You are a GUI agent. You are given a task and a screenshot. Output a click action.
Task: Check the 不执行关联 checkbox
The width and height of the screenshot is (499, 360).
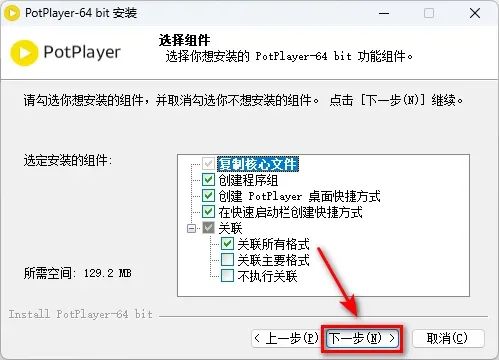pyautogui.click(x=227, y=276)
